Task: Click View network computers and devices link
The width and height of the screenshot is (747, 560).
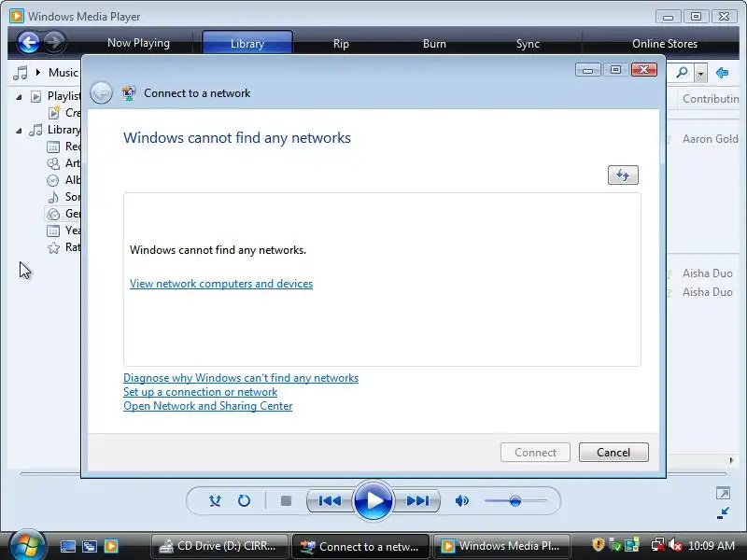Action: [221, 284]
